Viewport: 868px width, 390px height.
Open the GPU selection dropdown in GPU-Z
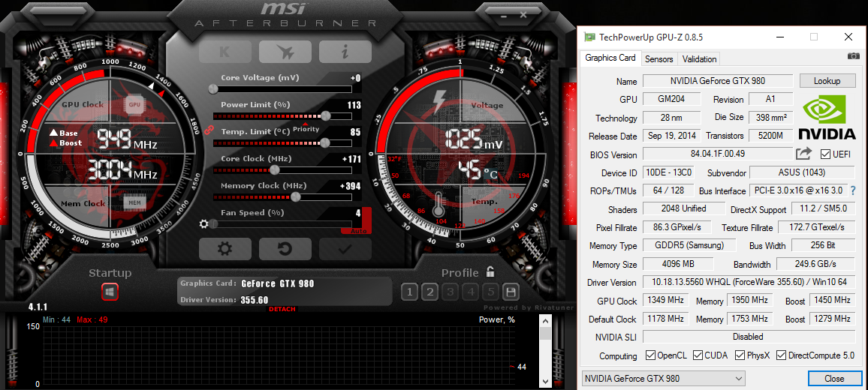pos(664,379)
